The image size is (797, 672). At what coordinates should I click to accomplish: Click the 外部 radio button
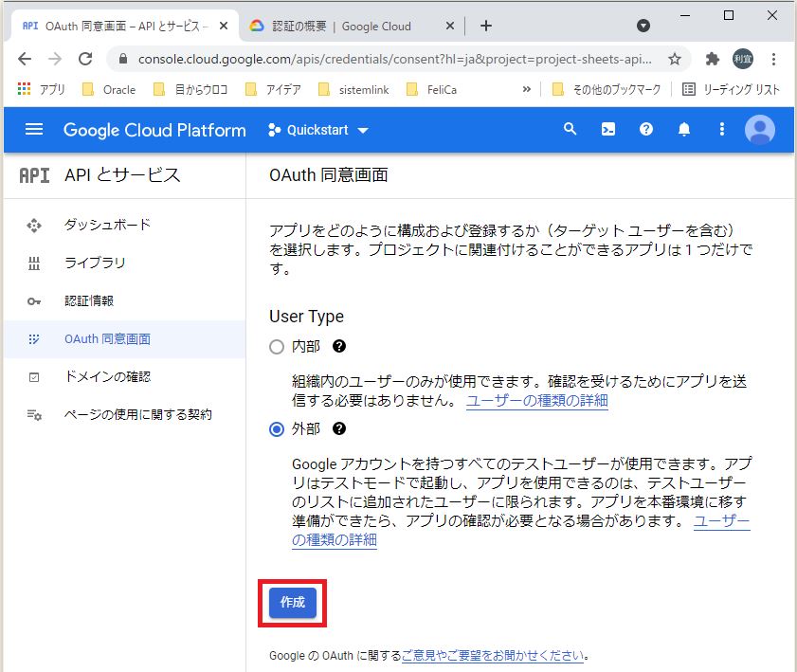pyautogui.click(x=276, y=427)
